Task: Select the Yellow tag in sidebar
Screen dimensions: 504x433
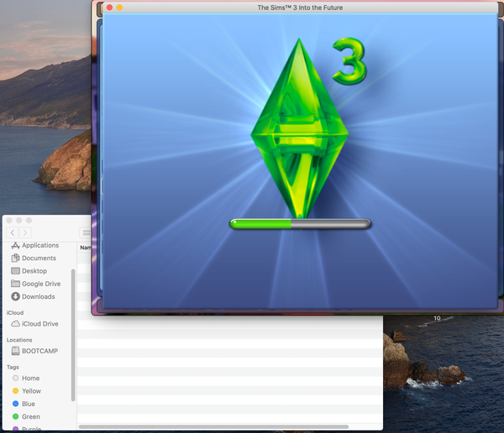Action: (31, 391)
